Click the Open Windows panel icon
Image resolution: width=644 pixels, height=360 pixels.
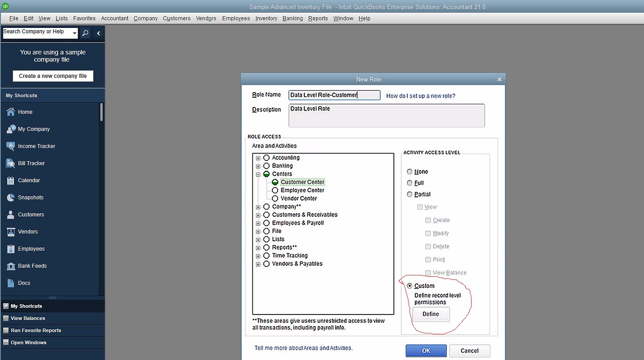[6, 342]
